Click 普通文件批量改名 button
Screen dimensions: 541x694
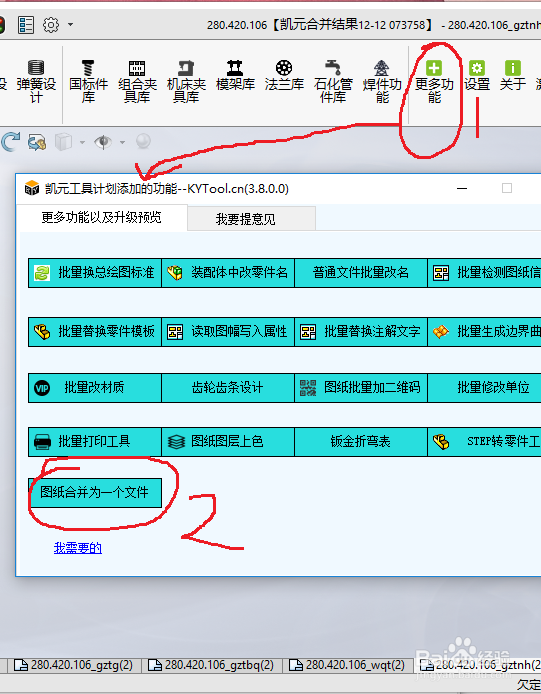point(361,273)
